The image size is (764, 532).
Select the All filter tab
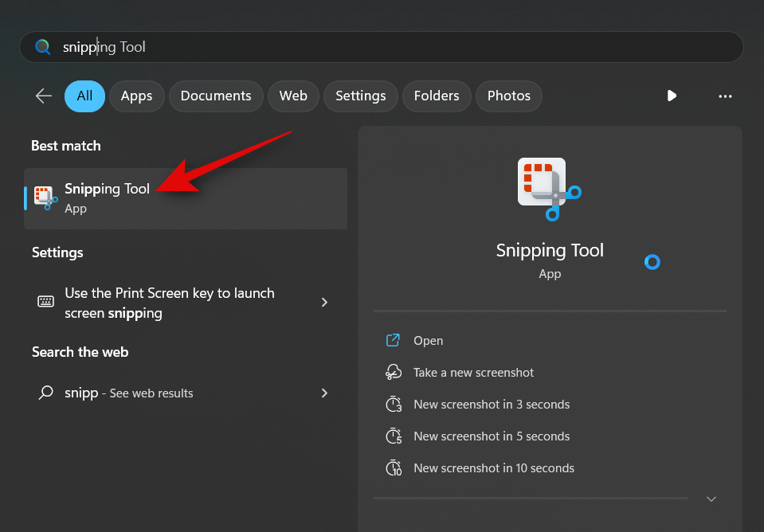tap(84, 96)
